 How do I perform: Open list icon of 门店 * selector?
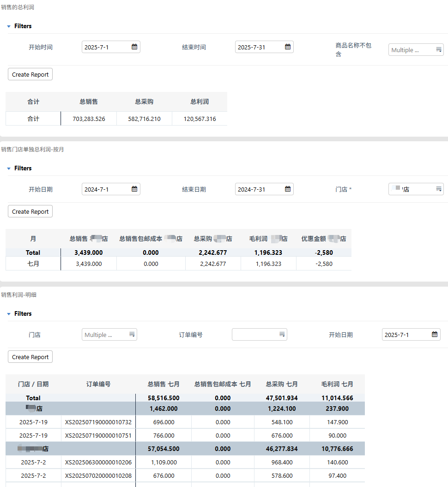[439, 189]
